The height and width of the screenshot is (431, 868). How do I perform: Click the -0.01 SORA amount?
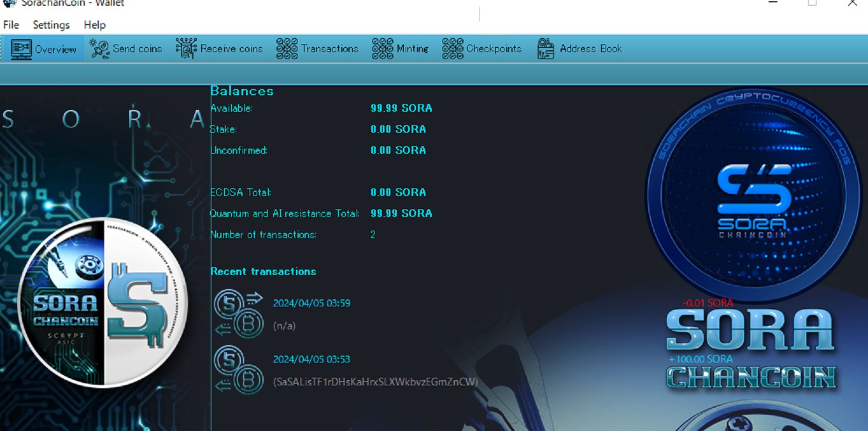[x=707, y=303]
